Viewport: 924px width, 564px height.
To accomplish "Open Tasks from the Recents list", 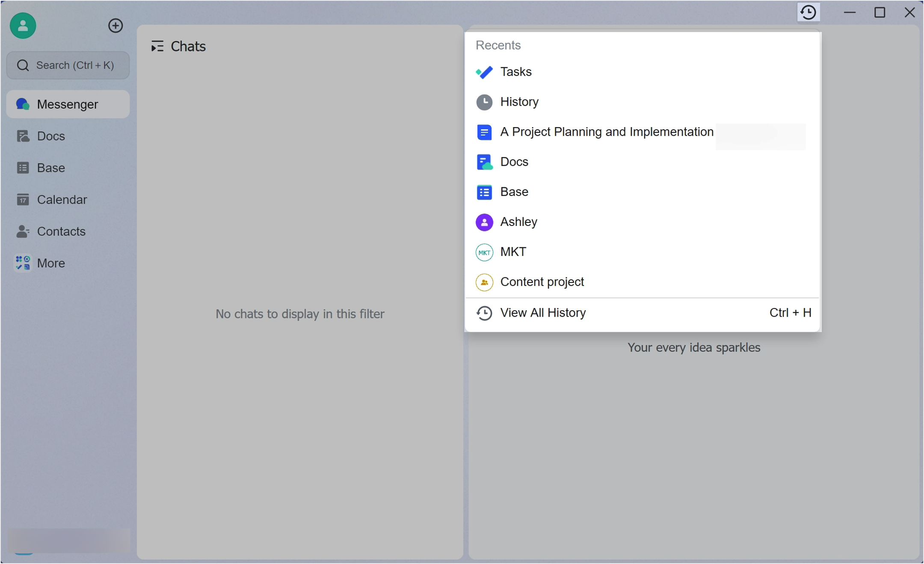I will (515, 72).
